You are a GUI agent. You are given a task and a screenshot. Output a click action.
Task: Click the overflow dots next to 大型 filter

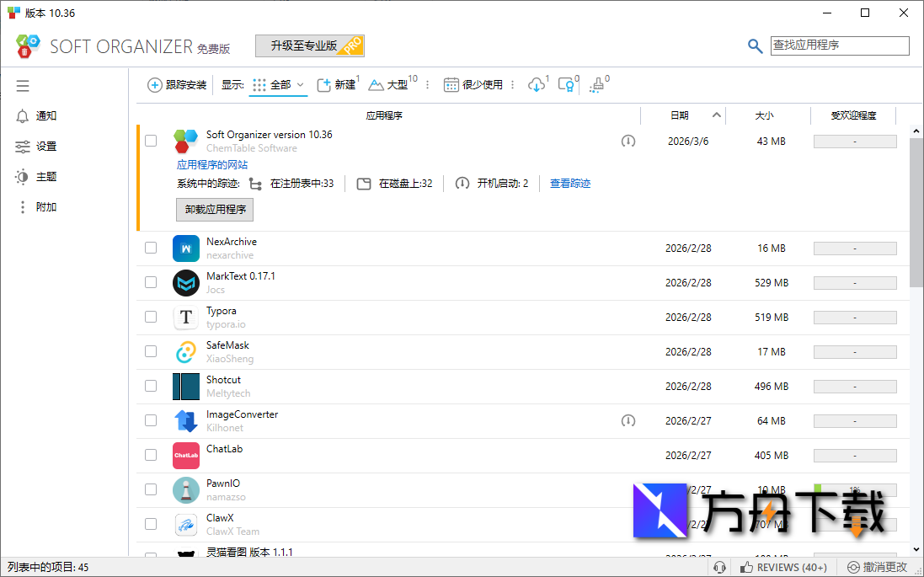pos(428,84)
